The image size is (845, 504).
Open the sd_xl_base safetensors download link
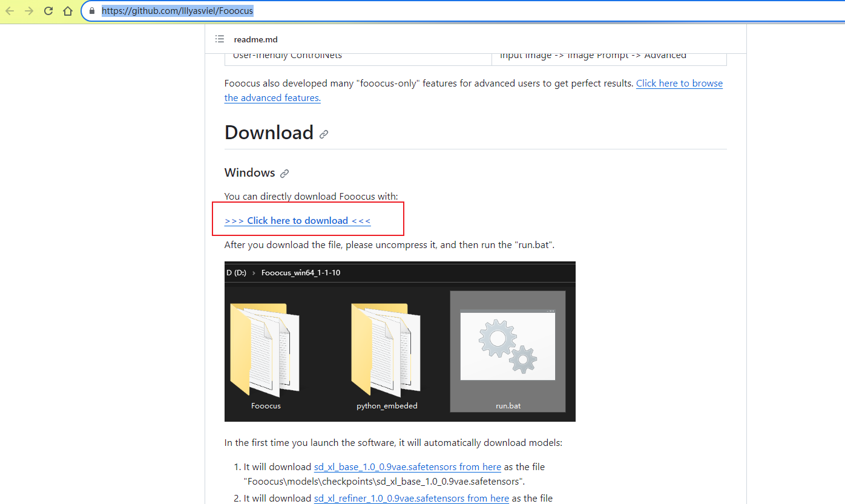tap(407, 466)
